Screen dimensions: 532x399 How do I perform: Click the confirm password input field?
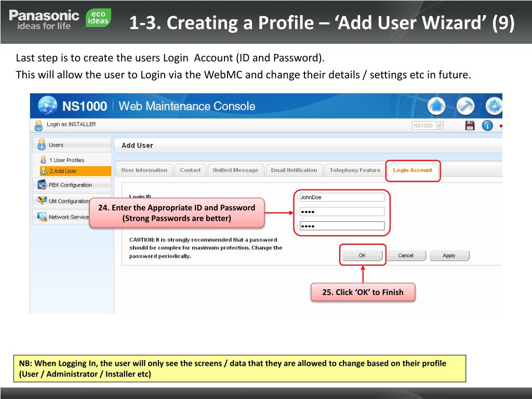[x=342, y=226]
